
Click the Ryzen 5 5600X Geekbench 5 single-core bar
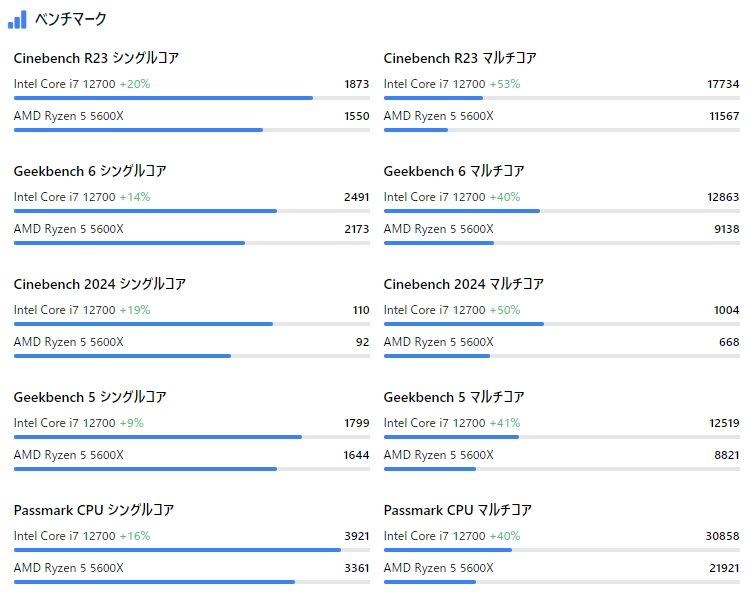click(x=145, y=469)
